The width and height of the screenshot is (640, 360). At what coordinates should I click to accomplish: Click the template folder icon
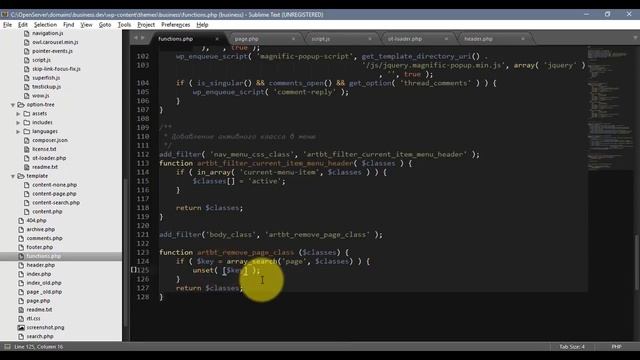(21, 176)
